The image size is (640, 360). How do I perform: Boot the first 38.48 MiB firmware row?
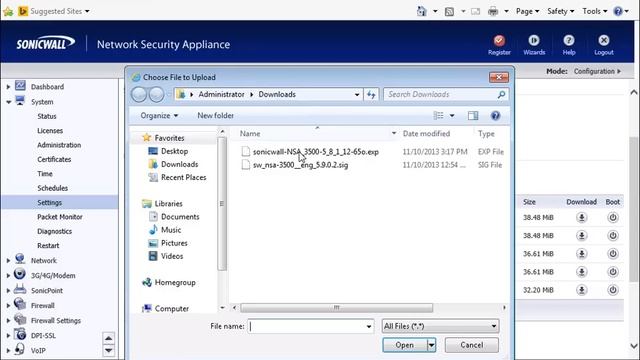pyautogui.click(x=613, y=218)
